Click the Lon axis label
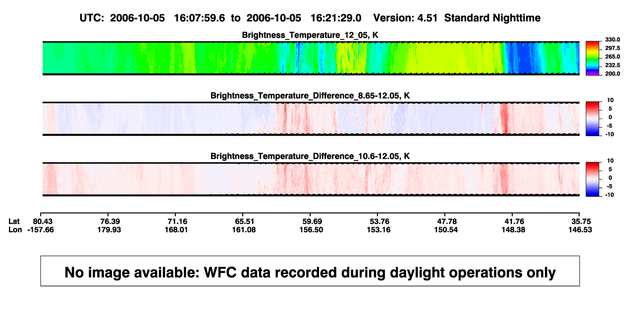The image size is (644, 330). pos(15,230)
